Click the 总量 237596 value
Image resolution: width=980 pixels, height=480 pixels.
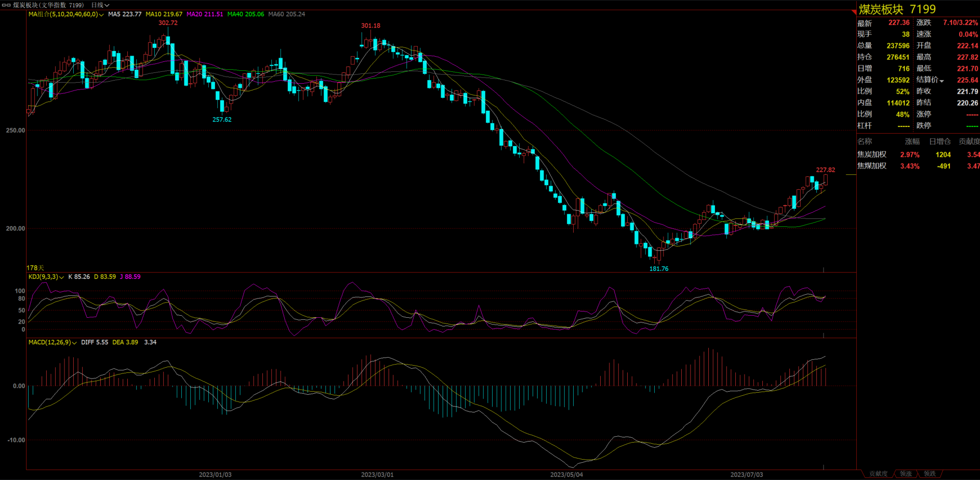point(898,46)
